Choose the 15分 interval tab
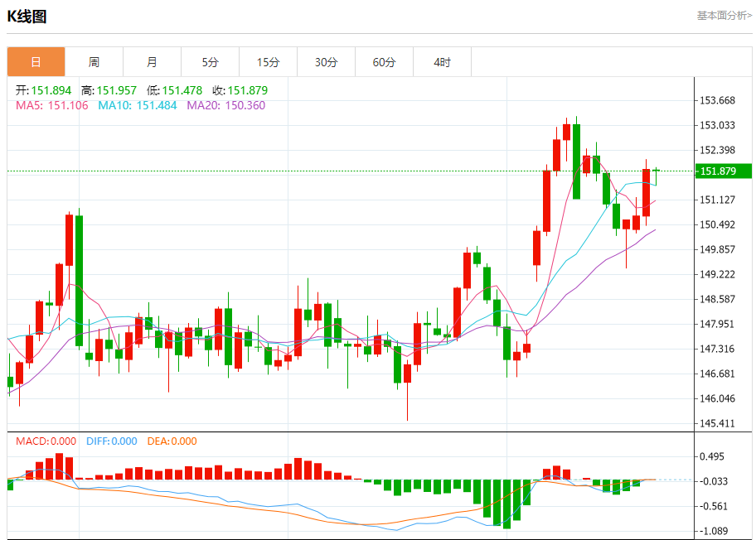 coord(268,62)
